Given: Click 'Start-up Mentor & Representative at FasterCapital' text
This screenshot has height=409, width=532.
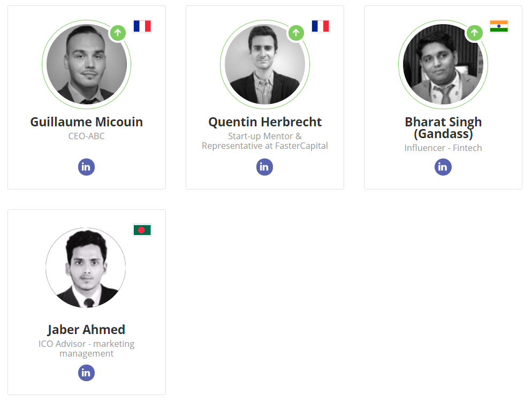Looking at the screenshot, I should pos(264,141).
